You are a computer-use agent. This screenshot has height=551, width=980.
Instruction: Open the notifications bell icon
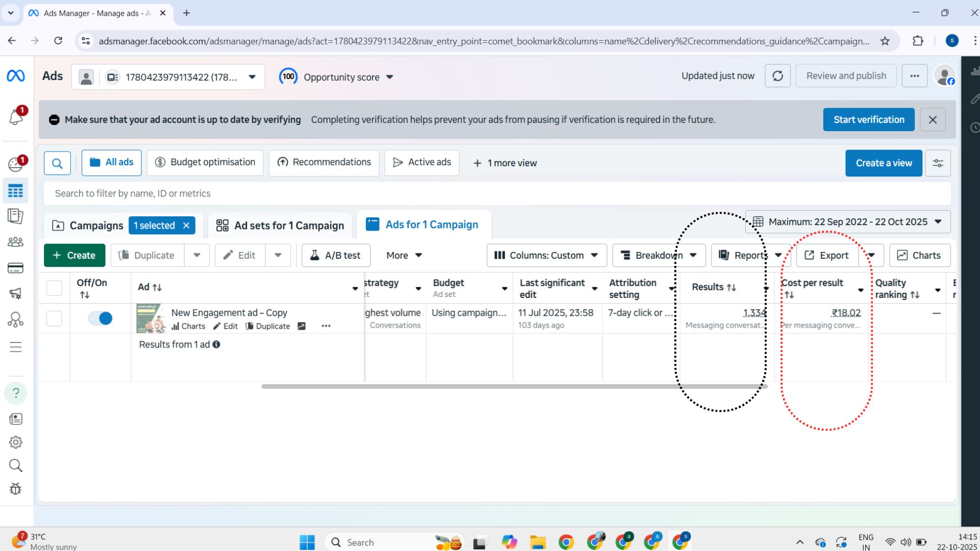pyautogui.click(x=15, y=117)
